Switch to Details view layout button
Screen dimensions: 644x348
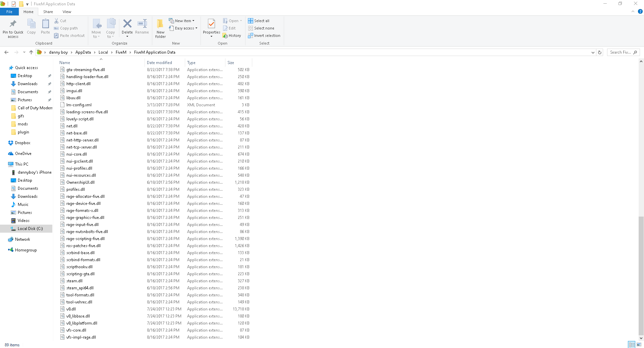(x=632, y=345)
